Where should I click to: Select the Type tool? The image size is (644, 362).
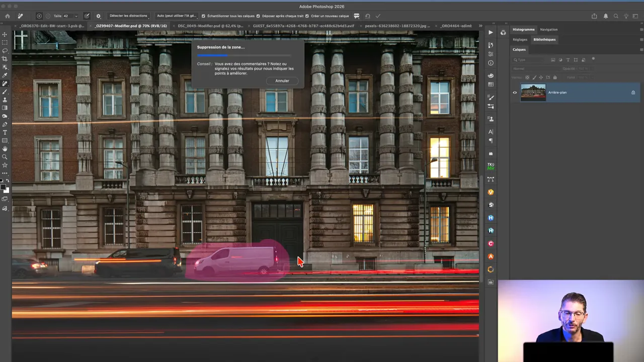pyautogui.click(x=5, y=132)
